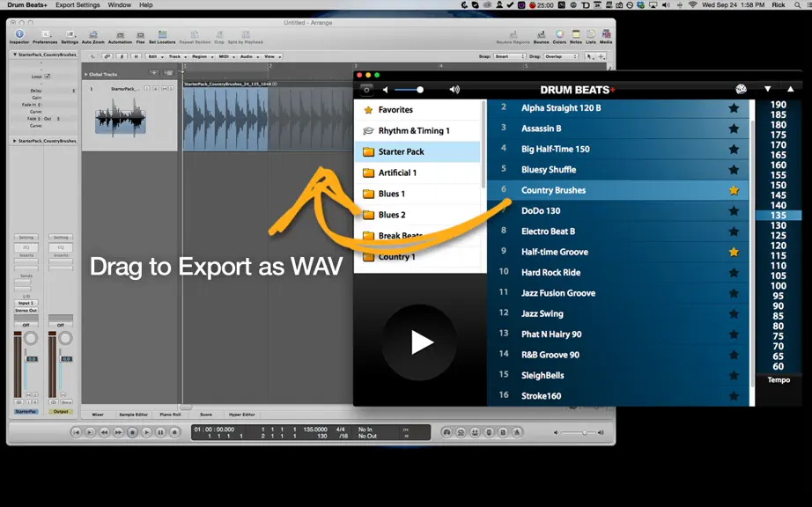
Task: Select tempo 120 in the tempo list
Action: (778, 246)
